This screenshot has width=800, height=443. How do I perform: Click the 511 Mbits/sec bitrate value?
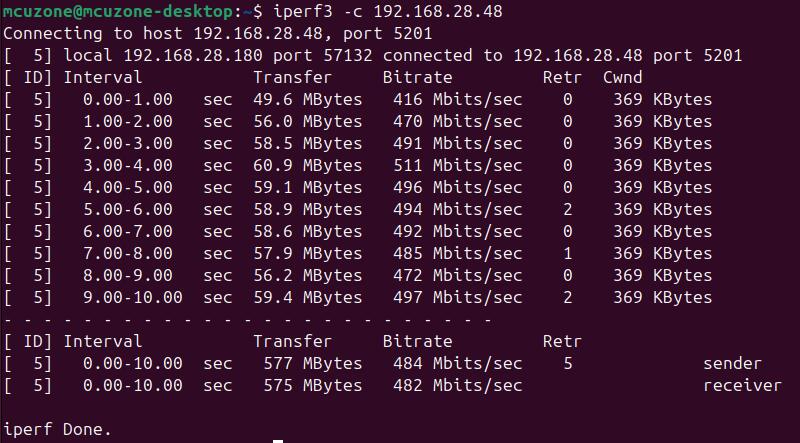(x=458, y=165)
